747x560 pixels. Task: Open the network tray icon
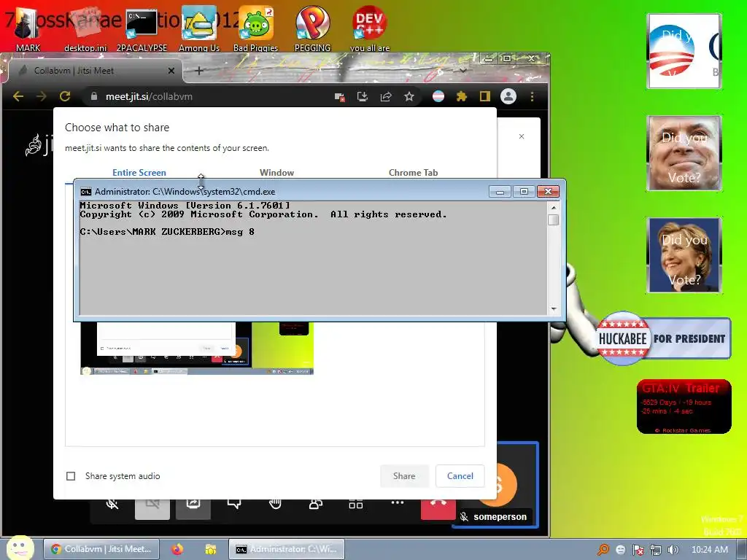pos(656,550)
